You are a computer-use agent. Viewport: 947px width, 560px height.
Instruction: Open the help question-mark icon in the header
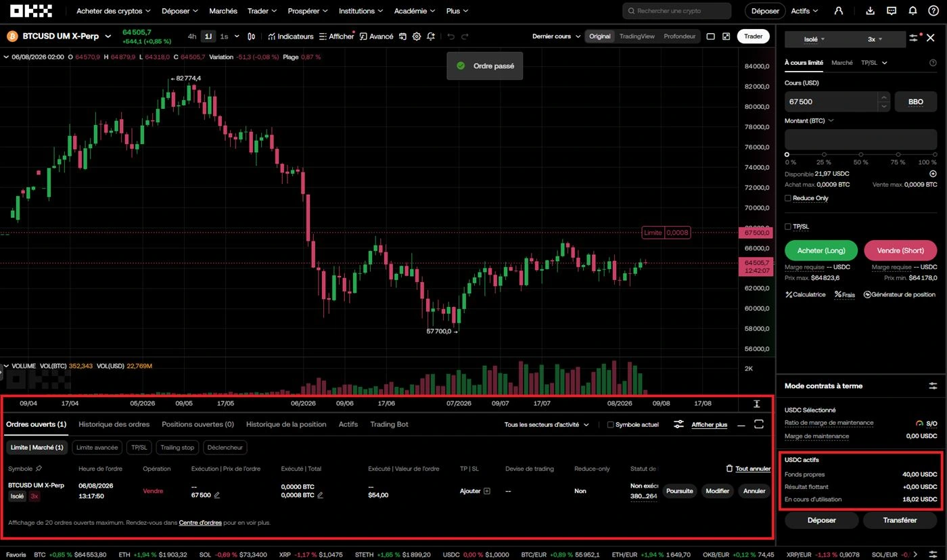[x=933, y=11]
